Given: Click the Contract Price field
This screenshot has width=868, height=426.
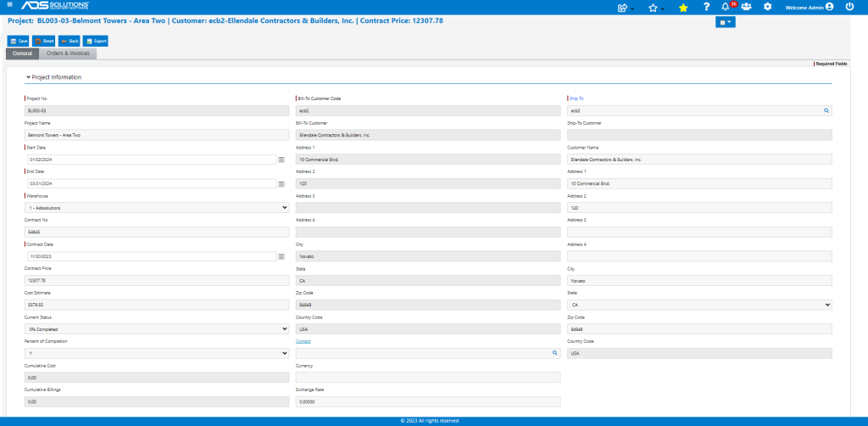Looking at the screenshot, I should tap(157, 280).
